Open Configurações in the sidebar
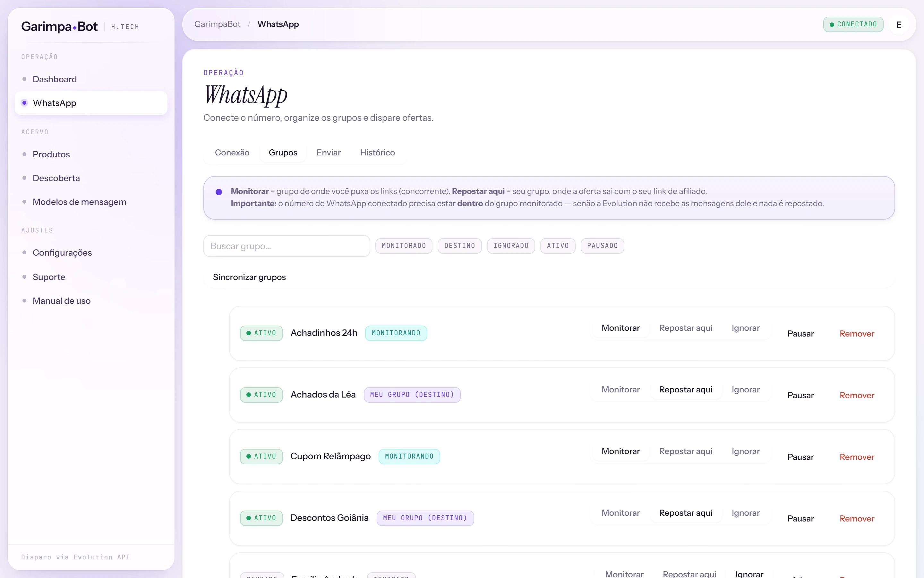This screenshot has width=924, height=578. coord(91,253)
